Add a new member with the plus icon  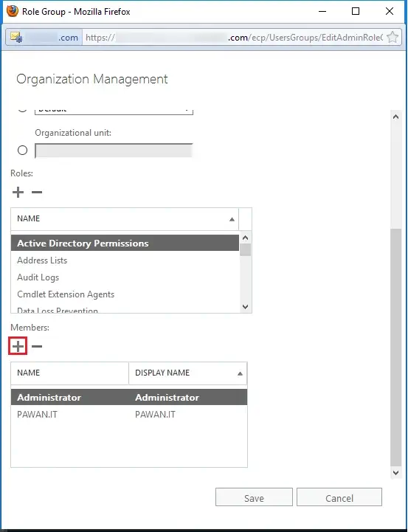18,346
